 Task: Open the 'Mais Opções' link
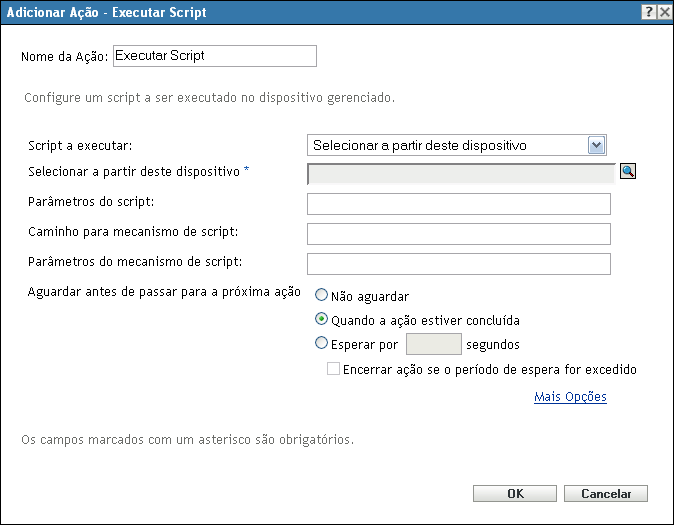570,397
